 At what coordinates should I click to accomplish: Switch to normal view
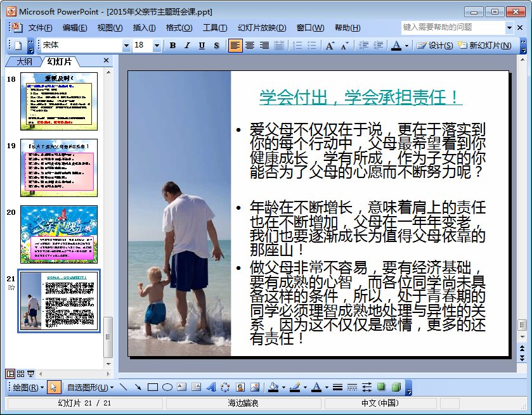(x=10, y=374)
